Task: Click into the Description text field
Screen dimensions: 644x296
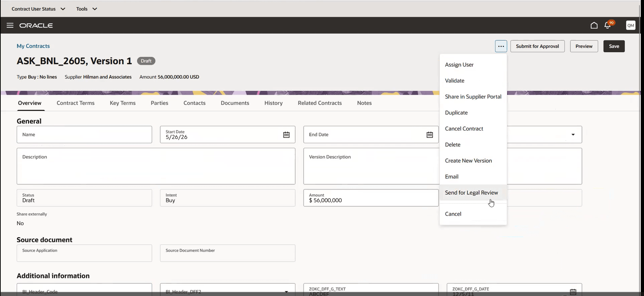Action: (x=156, y=166)
